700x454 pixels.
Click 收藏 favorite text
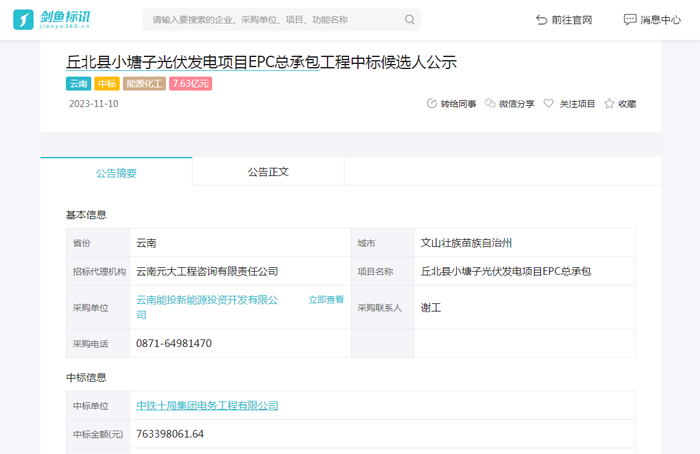coord(627,104)
